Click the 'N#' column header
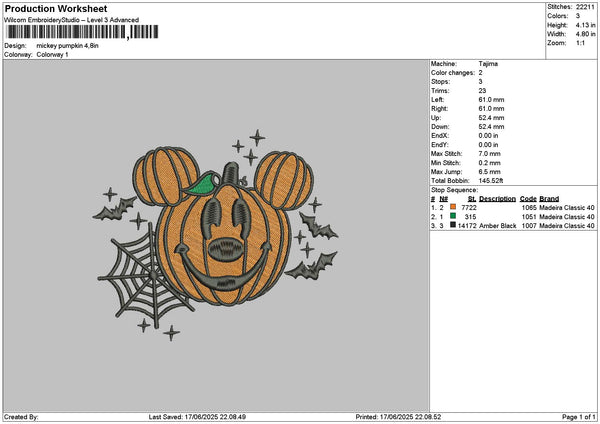600x424 pixels. tap(443, 199)
